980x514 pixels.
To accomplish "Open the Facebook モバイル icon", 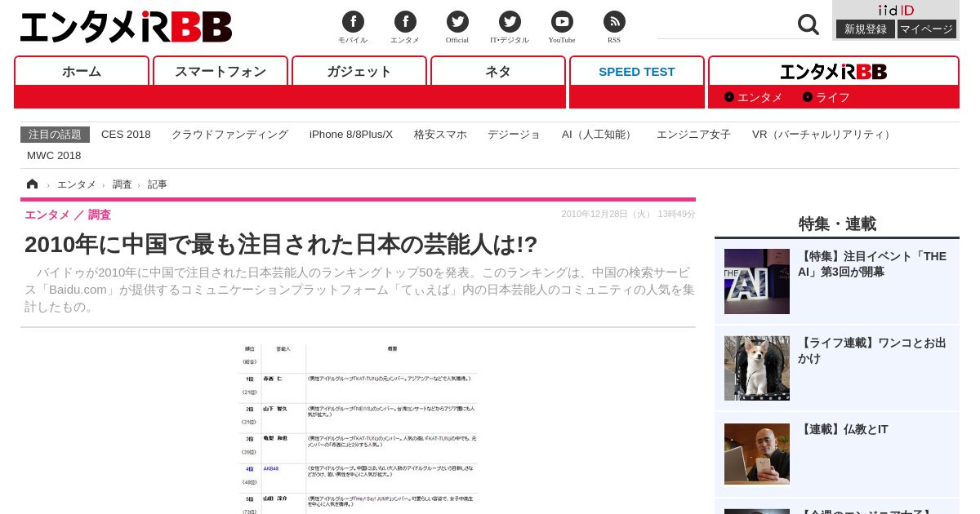I will (x=353, y=22).
